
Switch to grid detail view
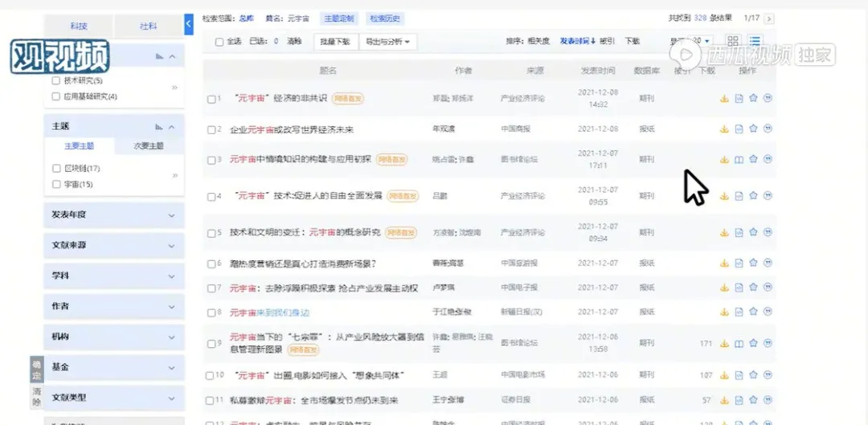tap(733, 41)
